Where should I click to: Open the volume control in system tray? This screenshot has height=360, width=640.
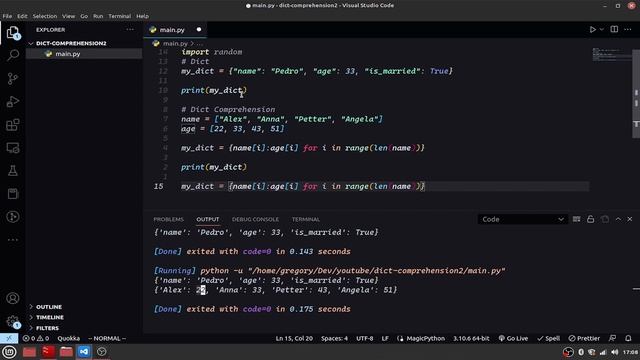[x=614, y=352]
